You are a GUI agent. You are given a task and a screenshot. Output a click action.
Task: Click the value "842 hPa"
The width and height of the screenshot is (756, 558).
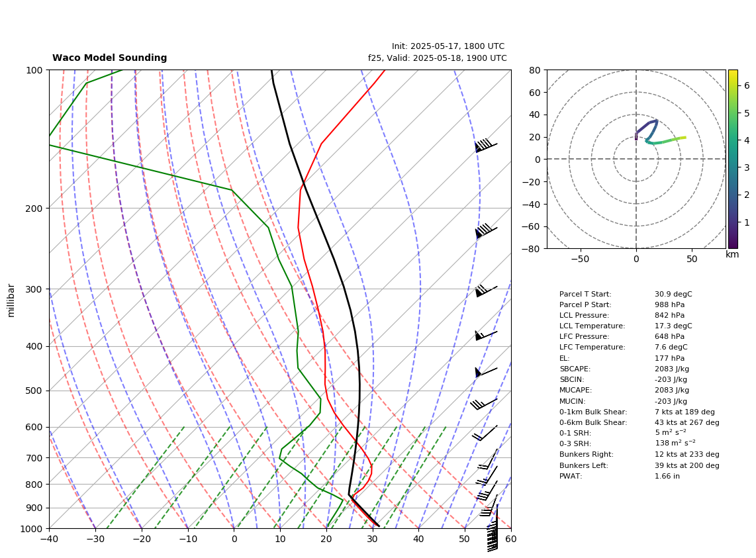(670, 316)
